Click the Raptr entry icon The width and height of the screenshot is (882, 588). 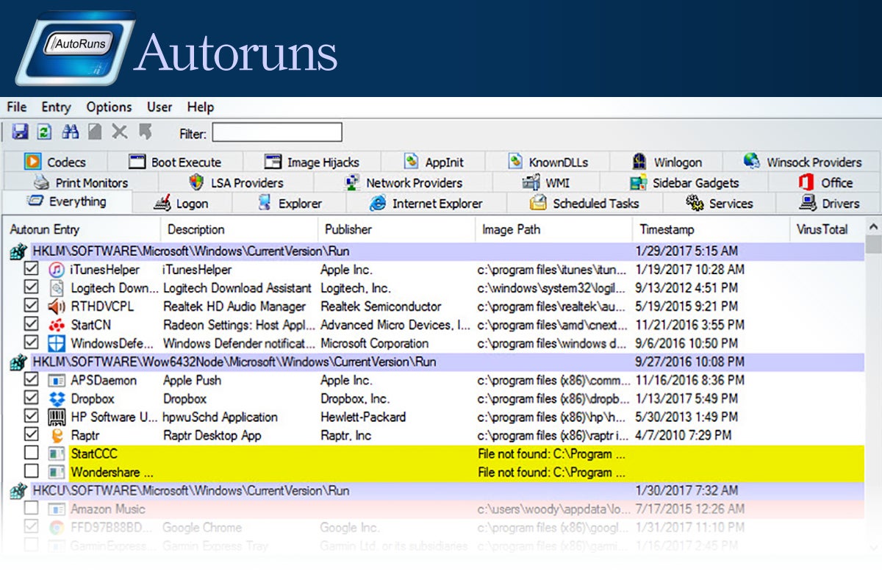click(x=57, y=435)
